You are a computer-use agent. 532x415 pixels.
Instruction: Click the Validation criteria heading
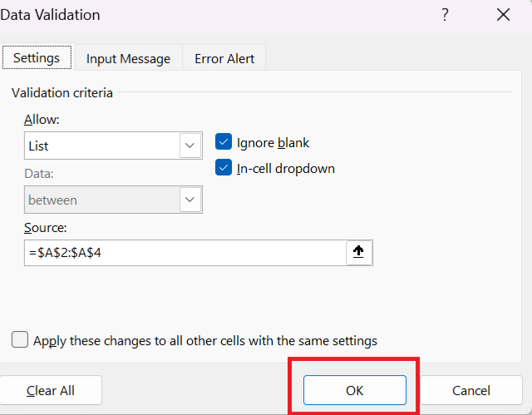tap(62, 92)
